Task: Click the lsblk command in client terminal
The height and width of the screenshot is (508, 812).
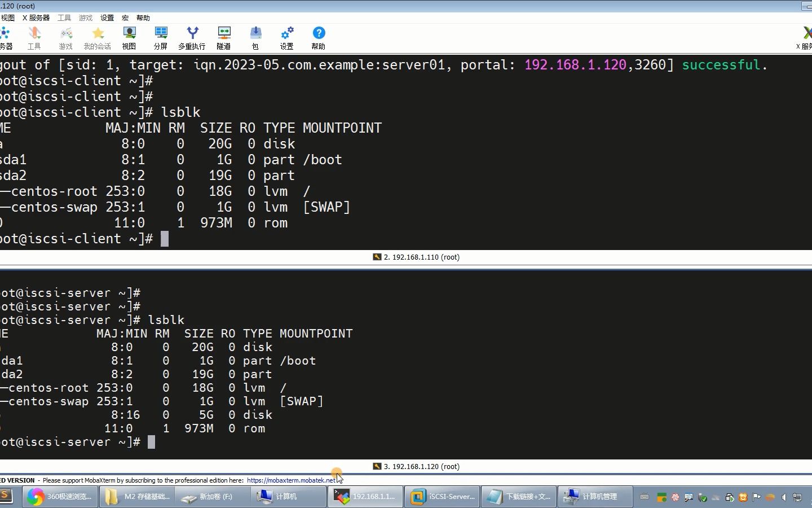Action: tap(181, 112)
